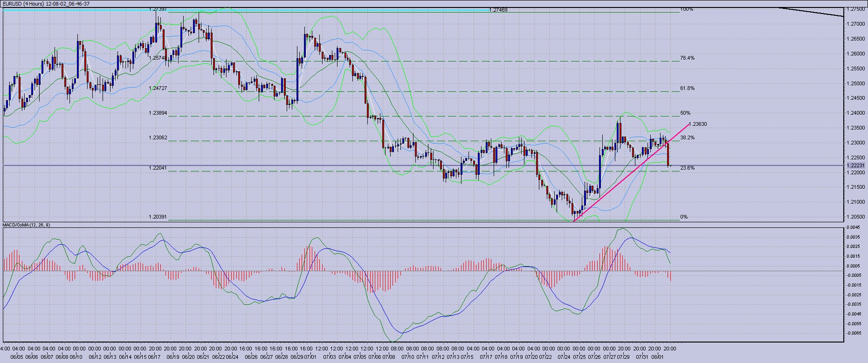This screenshot has width=868, height=363.
Task: Select the 76.4% Fibonacci level label
Action: [687, 58]
